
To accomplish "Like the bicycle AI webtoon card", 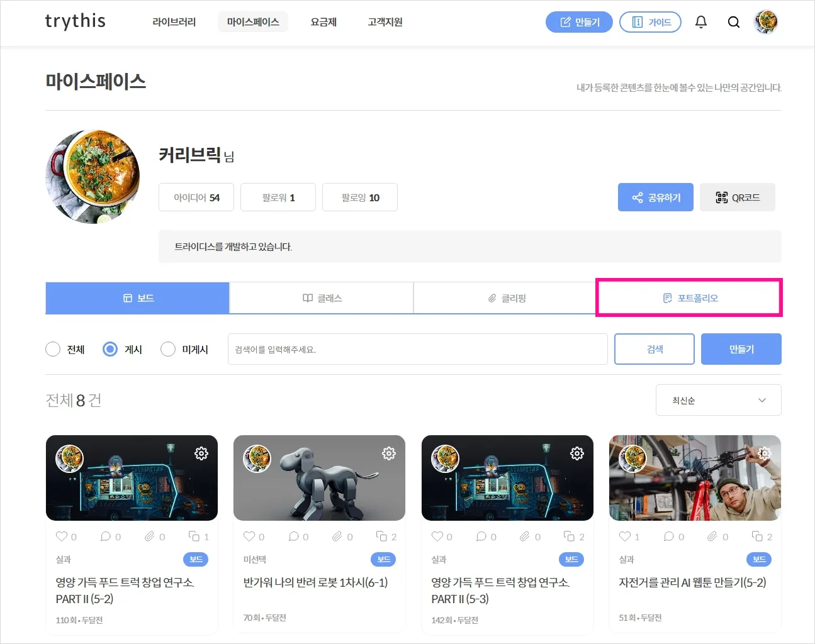I will pos(625,536).
